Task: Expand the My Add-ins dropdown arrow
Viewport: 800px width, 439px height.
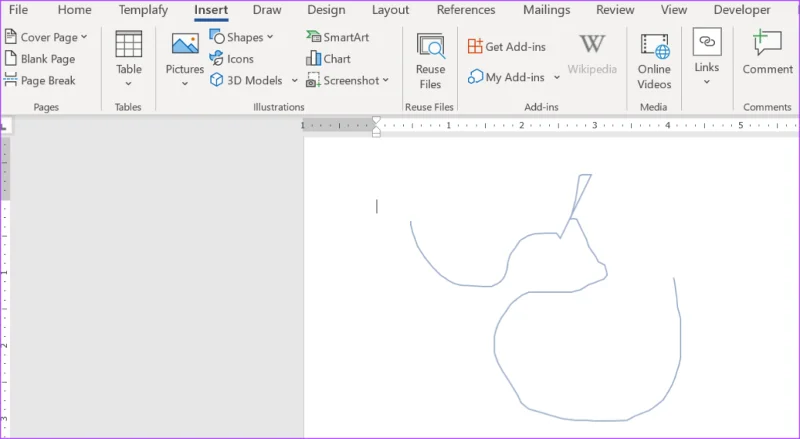Action: pyautogui.click(x=557, y=77)
